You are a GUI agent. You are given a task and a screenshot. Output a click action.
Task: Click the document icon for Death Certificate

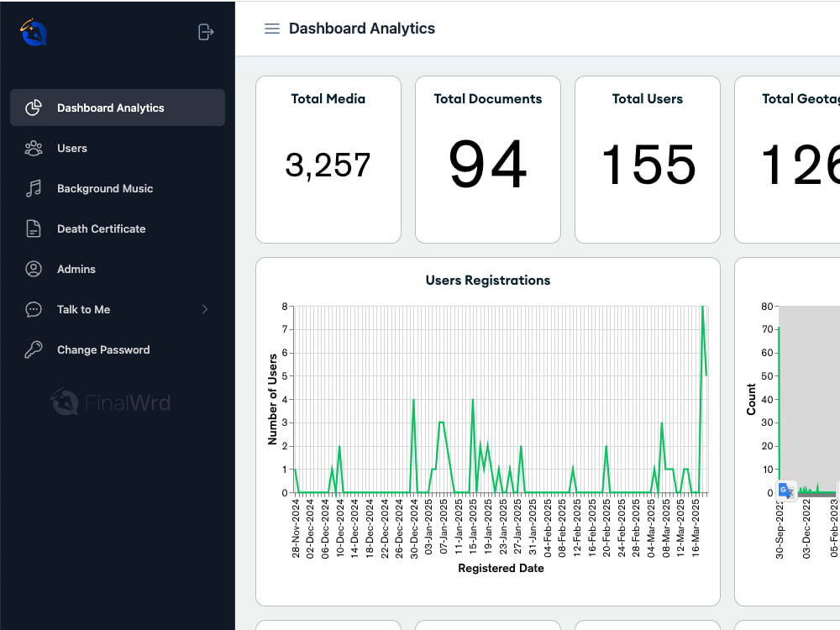pyautogui.click(x=34, y=228)
